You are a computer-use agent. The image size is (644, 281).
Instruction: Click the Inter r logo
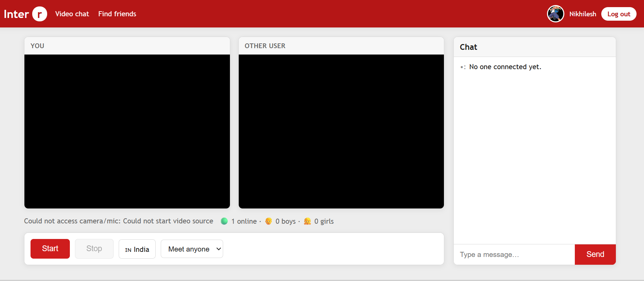[x=25, y=14]
